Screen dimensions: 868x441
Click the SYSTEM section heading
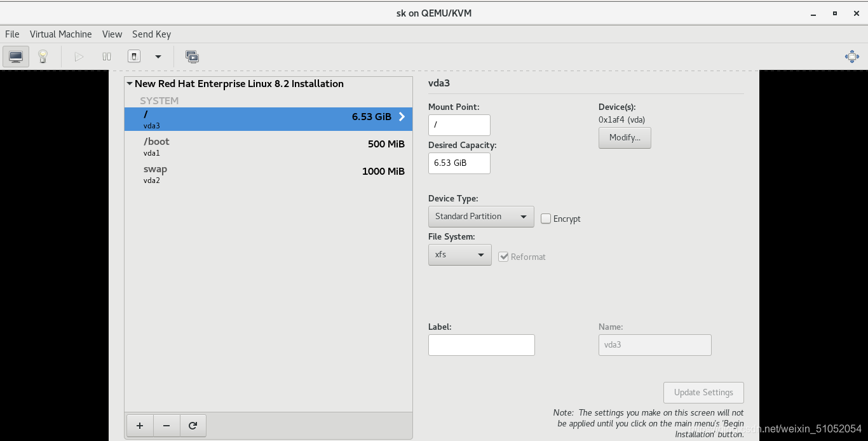(x=159, y=100)
